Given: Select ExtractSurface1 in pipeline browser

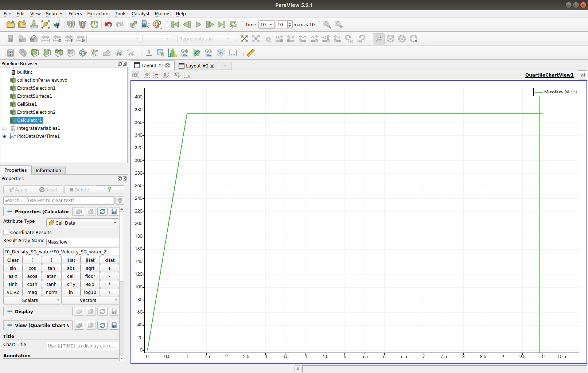Looking at the screenshot, I should click(x=34, y=96).
